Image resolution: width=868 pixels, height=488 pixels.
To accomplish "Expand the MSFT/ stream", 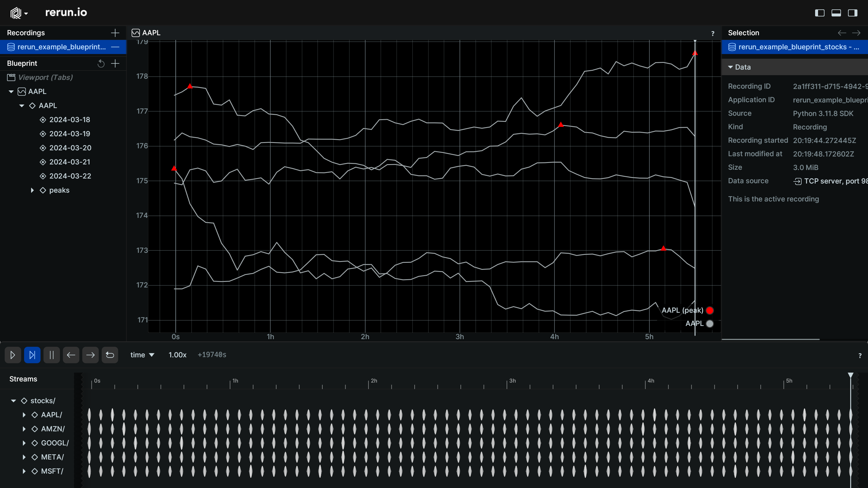I will [x=24, y=472].
